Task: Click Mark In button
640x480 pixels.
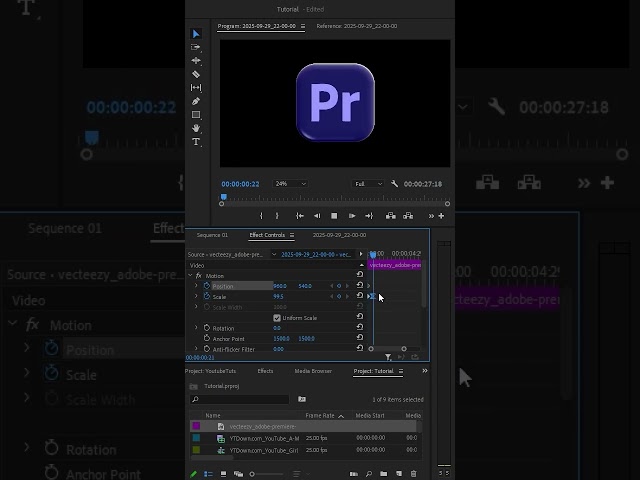Action: 261,216
